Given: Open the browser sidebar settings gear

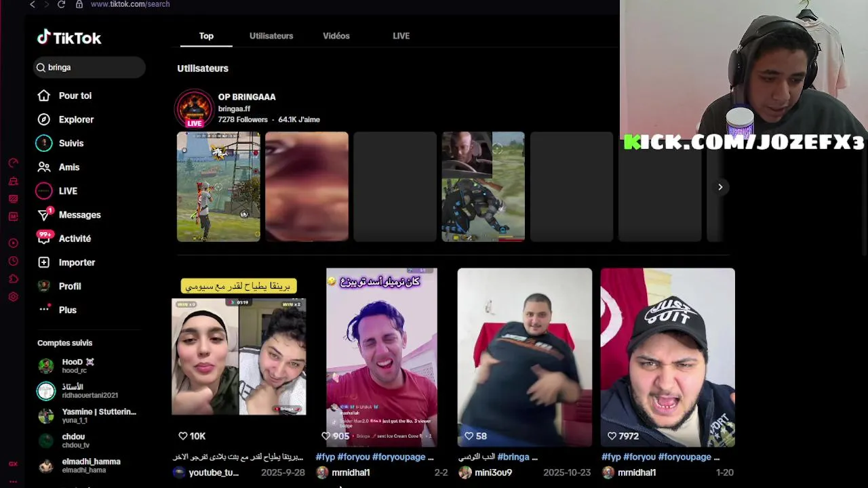Looking at the screenshot, I should (13, 297).
